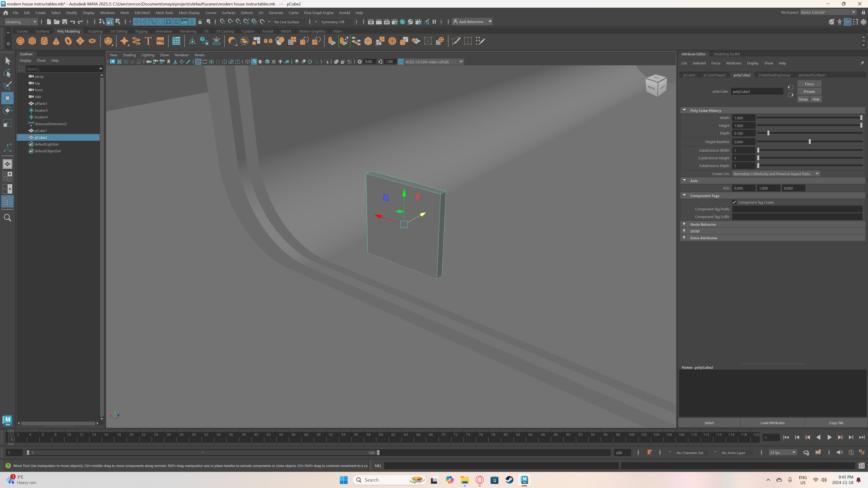
Task: Create a polygon sphere from the shelf
Action: 20,41
